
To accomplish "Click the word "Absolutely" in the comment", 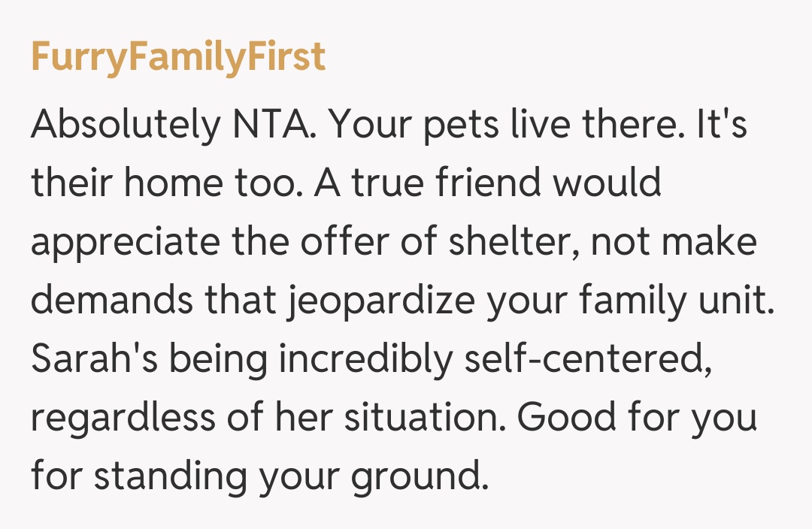I will [123, 126].
